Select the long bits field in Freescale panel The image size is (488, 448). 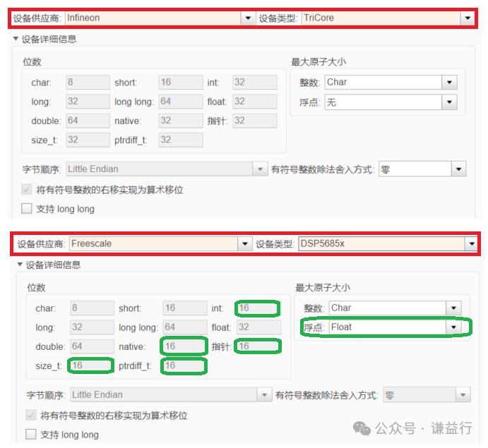tap(92, 327)
